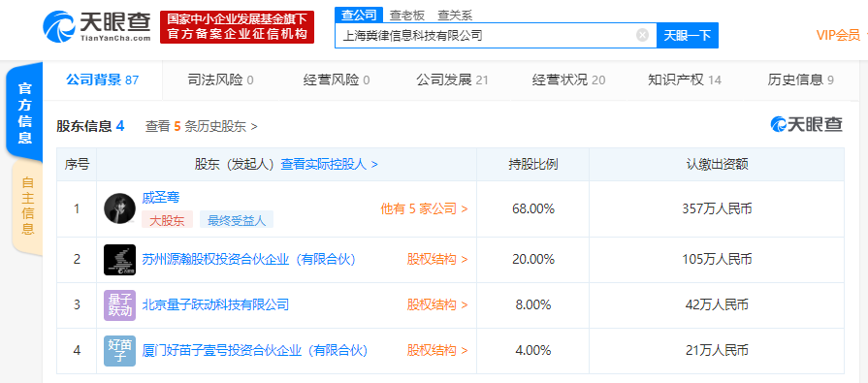
Task: Open shareholder 戚圣骞 name link
Action: point(161,197)
